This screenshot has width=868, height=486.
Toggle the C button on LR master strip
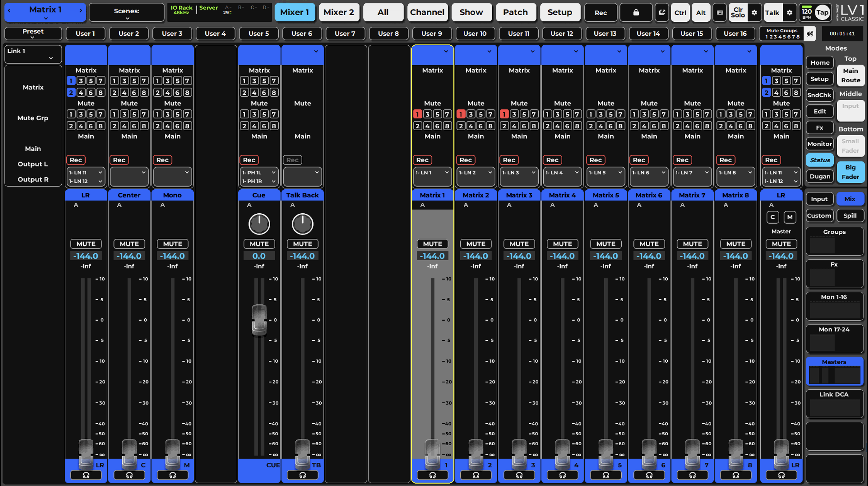(772, 217)
